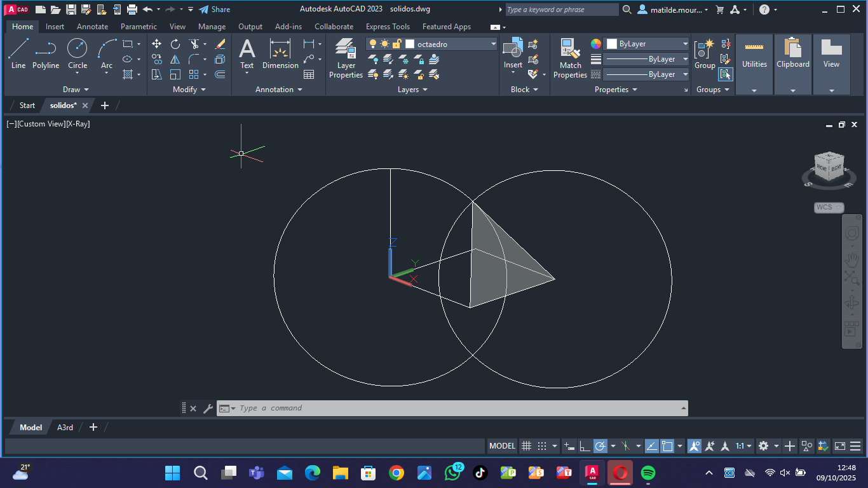Toggle Ortho mode in status bar
This screenshot has height=488, width=868.
tap(585, 446)
